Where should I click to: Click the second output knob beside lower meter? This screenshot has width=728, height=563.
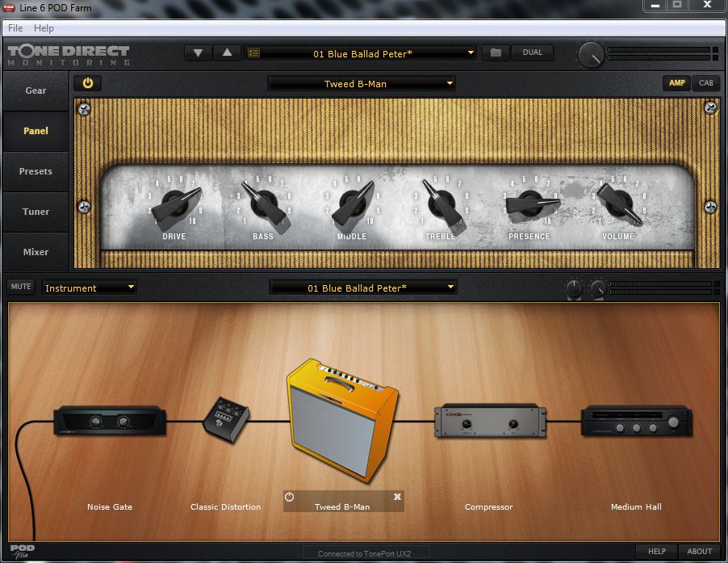598,288
